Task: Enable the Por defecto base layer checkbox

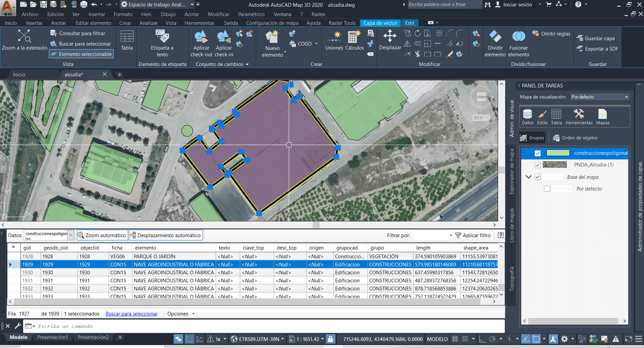Action: click(x=547, y=189)
